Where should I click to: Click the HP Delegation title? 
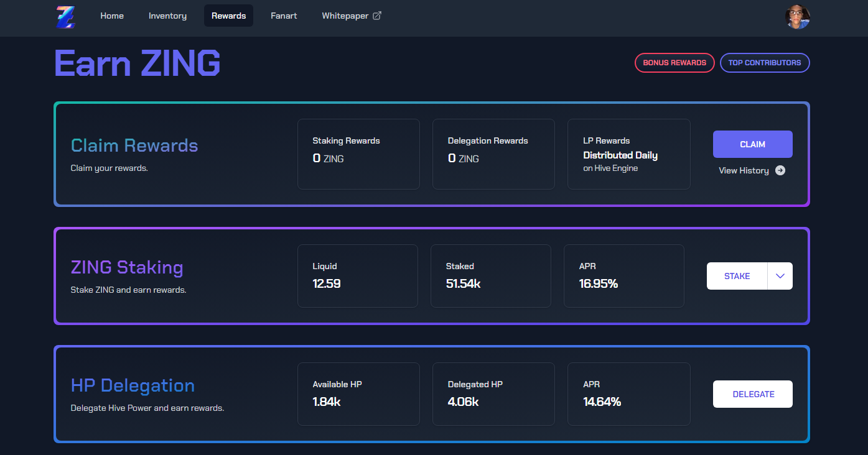pyautogui.click(x=133, y=385)
